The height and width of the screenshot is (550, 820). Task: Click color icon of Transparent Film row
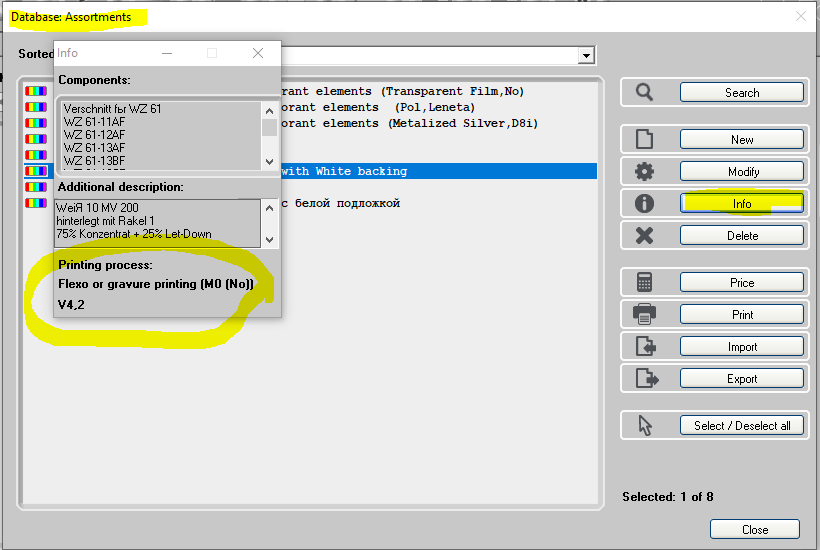[x=36, y=91]
